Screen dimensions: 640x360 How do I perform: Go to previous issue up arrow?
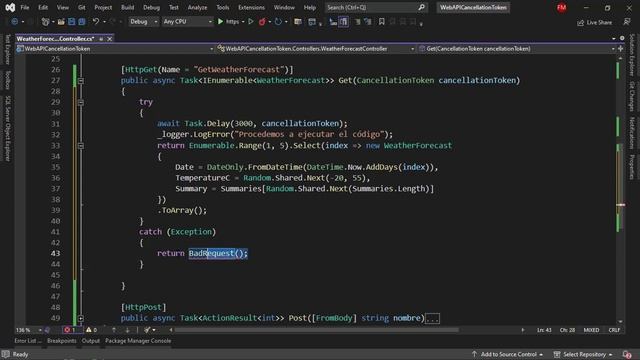pyautogui.click(x=114, y=330)
